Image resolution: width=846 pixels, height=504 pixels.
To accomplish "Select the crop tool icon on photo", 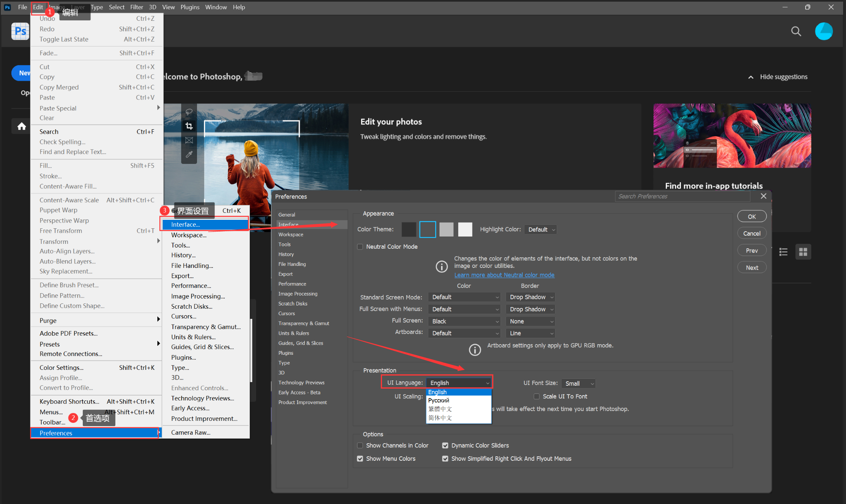I will click(x=189, y=126).
